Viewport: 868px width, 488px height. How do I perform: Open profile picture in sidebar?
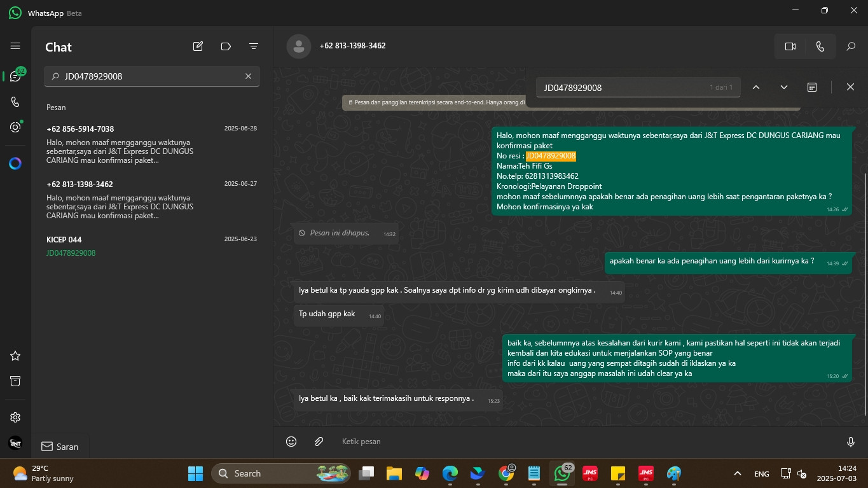click(x=15, y=443)
